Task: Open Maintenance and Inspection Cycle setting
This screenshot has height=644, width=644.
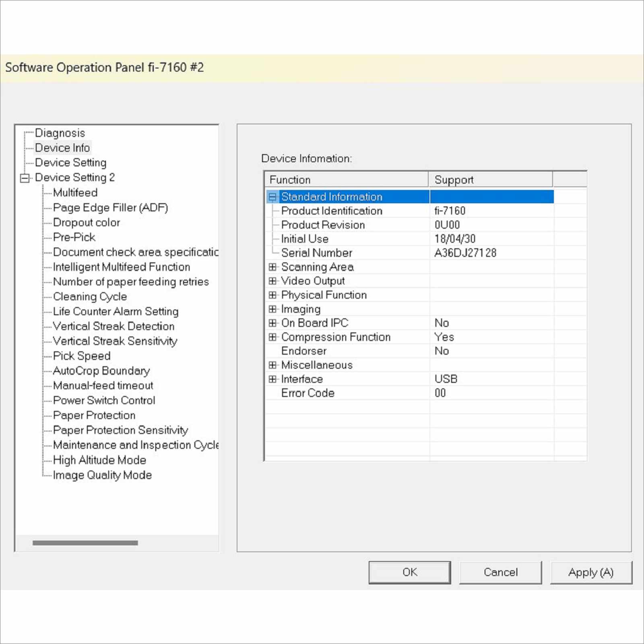Action: coord(136,445)
